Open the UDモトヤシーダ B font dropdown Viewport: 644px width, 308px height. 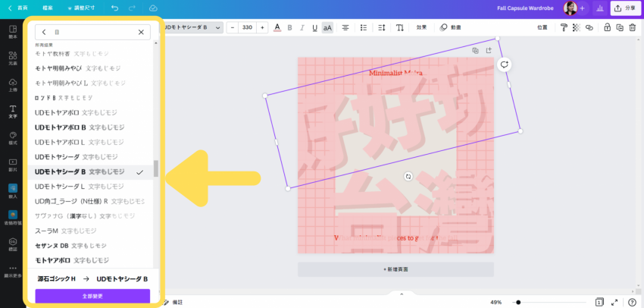(192, 27)
